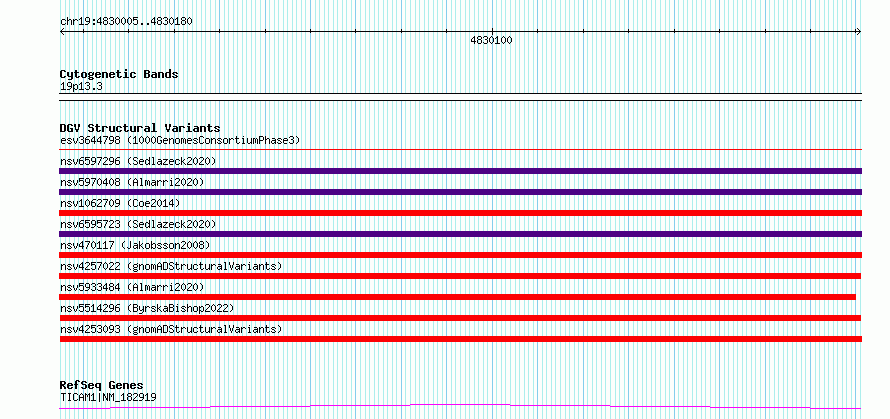The width and height of the screenshot is (890, 419).
Task: Select the red bar for nsv5933484
Action: [x=457, y=297]
